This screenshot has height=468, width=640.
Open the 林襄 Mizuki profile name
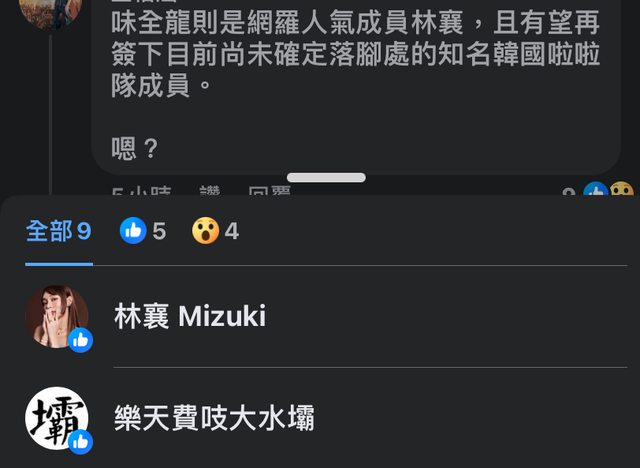click(x=190, y=316)
